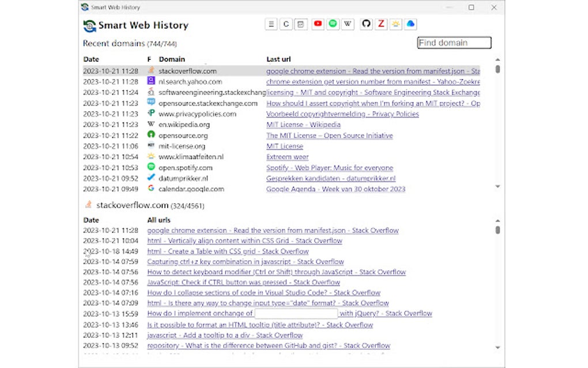Open the C shortcut icon

point(287,24)
